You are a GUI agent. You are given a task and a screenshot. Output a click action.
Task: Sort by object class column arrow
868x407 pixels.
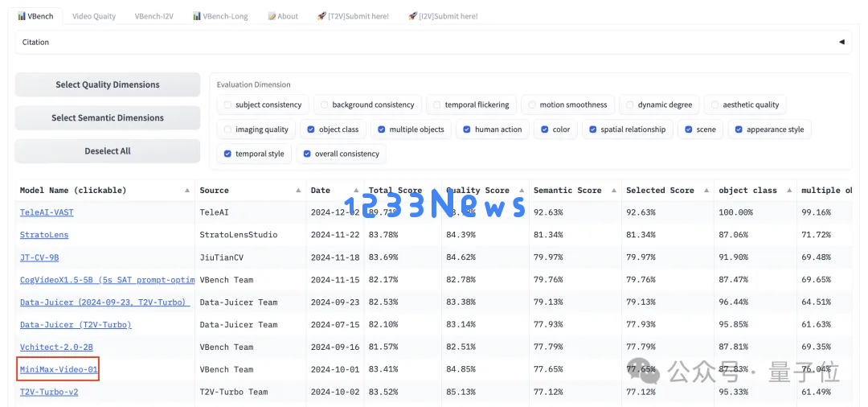click(789, 191)
